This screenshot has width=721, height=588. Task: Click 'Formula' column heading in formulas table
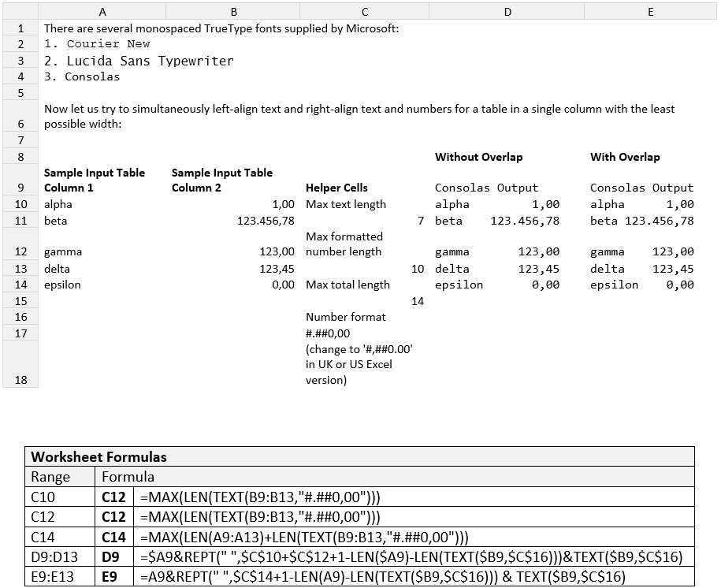click(x=128, y=477)
